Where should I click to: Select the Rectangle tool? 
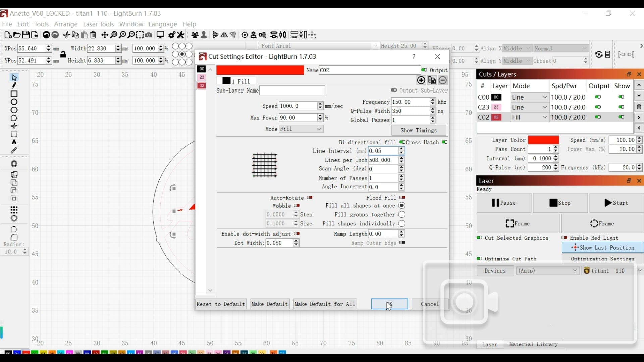pos(14,94)
